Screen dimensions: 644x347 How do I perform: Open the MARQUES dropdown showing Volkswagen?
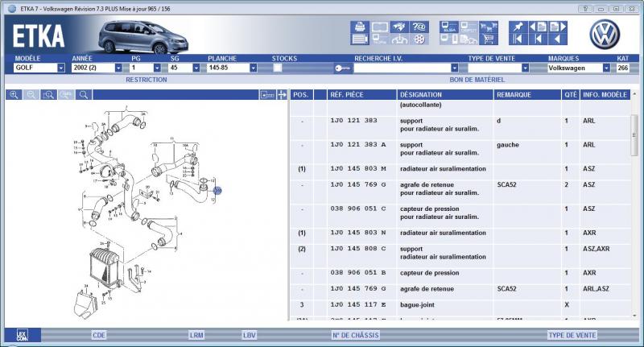click(x=606, y=68)
